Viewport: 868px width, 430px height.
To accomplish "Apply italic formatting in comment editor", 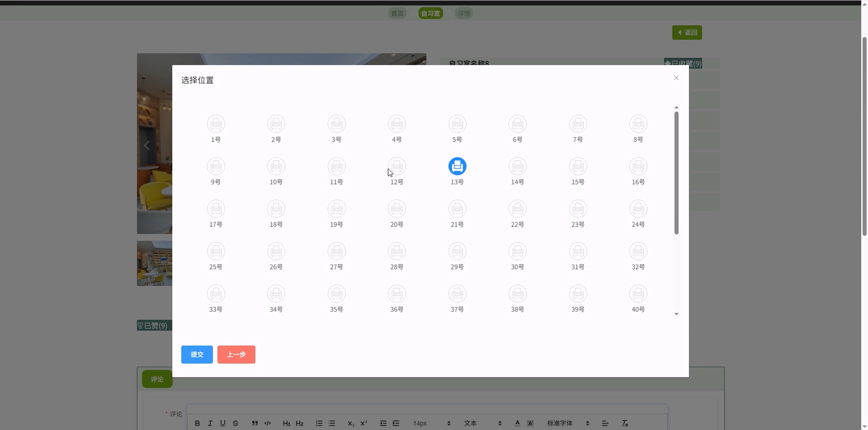I will pyautogui.click(x=210, y=423).
